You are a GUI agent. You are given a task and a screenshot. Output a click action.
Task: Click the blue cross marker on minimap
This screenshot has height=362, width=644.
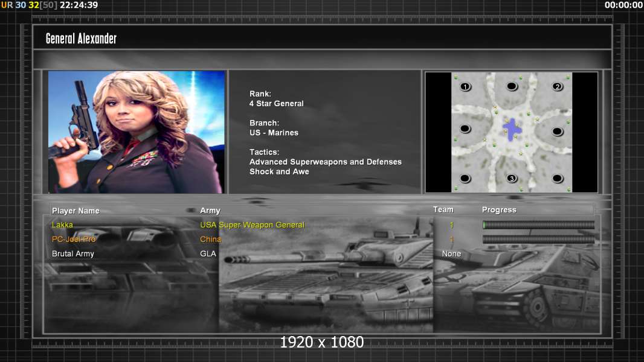click(512, 130)
